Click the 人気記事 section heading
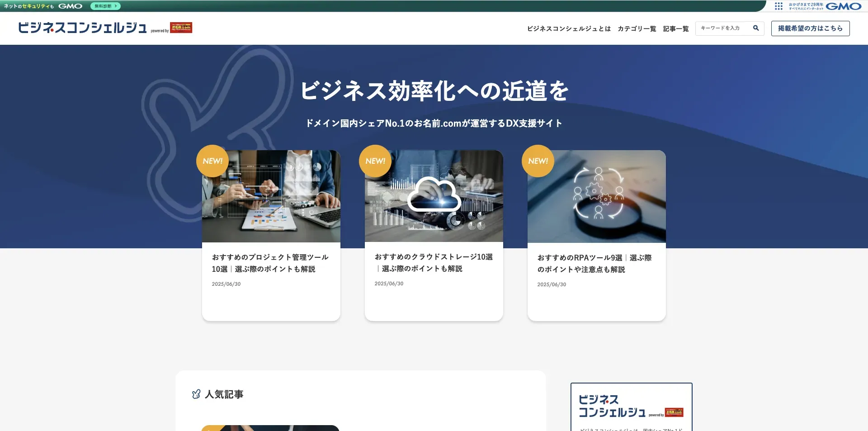Screen dimensions: 868x431 [224, 394]
